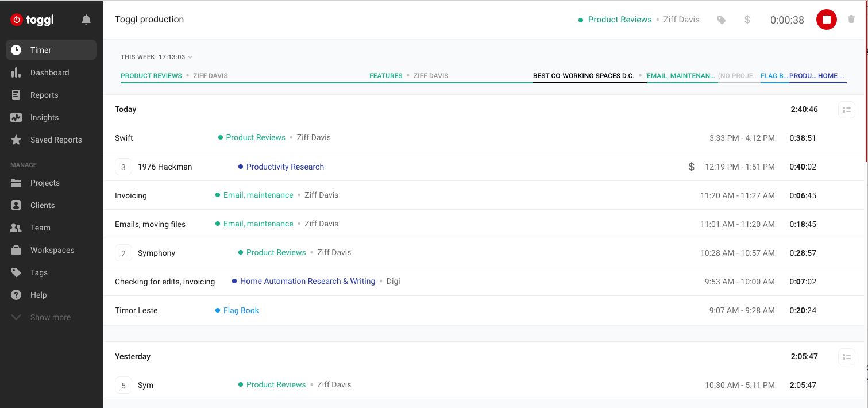Viewport: 868px width, 408px height.
Task: Select Product Reviews segment in weekly bar
Action: pyautogui.click(x=151, y=76)
